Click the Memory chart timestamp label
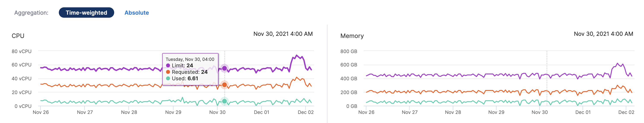Viewport: 644px width, 123px height. point(603,34)
